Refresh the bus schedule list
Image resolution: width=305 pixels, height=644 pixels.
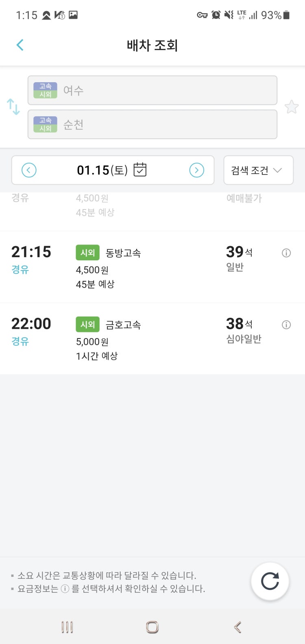270,581
